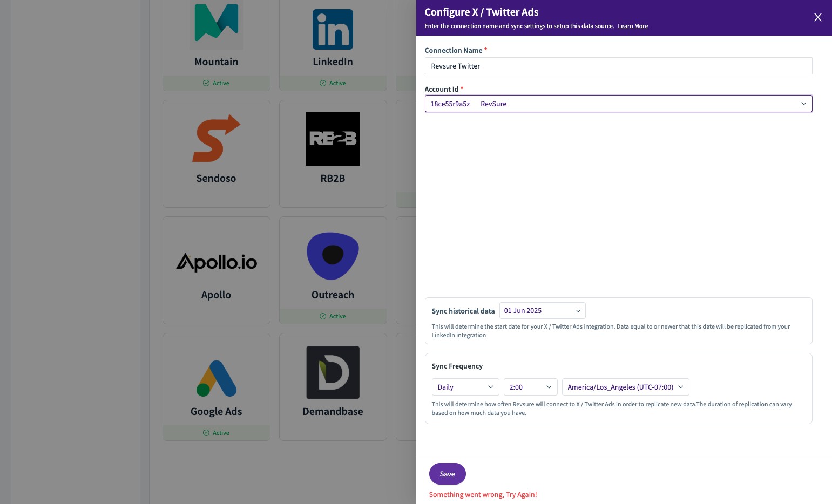Choose the Apollo.io logo
This screenshot has width=832, height=504.
217,262
